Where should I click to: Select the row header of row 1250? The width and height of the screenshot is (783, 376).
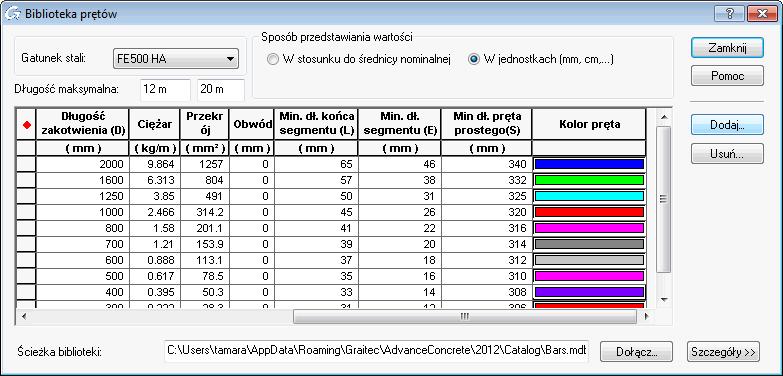click(26, 196)
